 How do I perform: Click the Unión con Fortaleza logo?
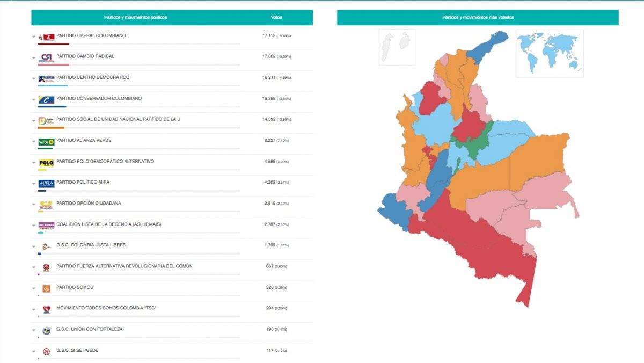46,330
